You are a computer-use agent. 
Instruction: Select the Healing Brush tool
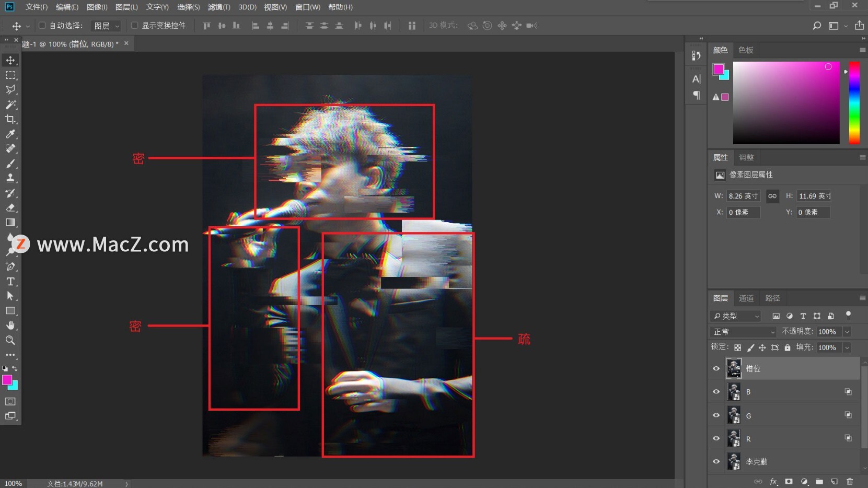(10, 148)
